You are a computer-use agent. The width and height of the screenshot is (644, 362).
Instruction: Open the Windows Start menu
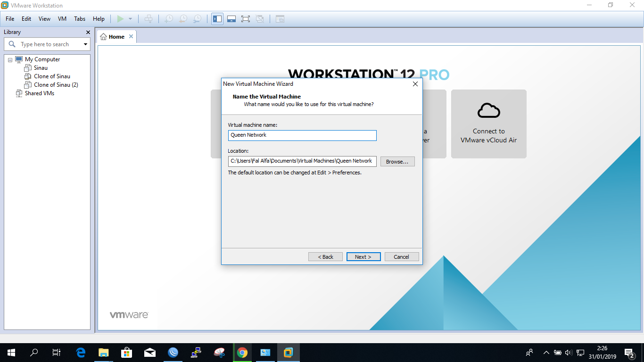11,353
